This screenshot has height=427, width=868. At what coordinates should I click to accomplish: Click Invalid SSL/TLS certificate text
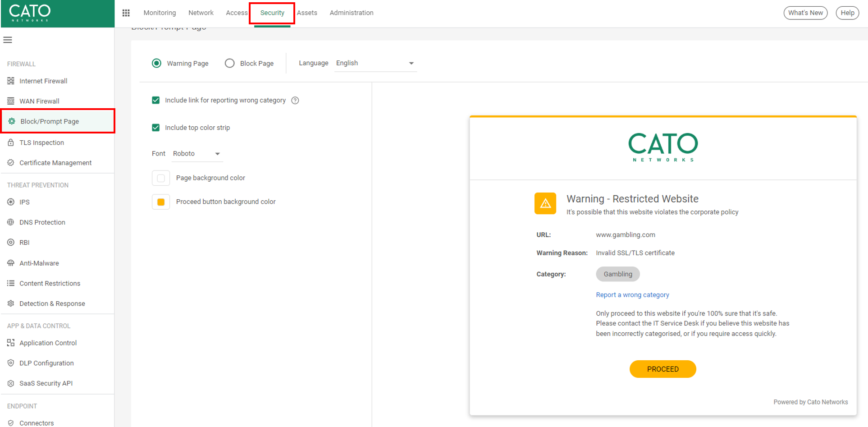point(635,253)
